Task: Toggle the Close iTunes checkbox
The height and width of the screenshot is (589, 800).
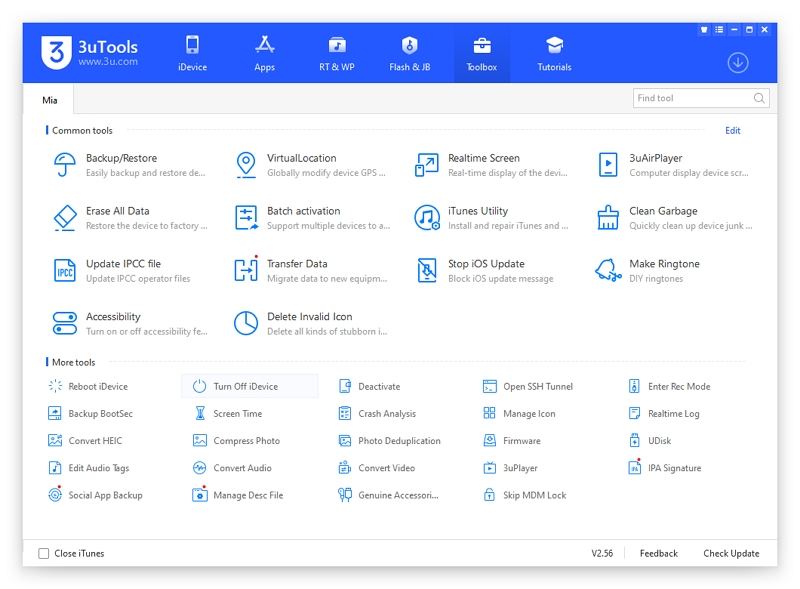Action: (x=43, y=553)
